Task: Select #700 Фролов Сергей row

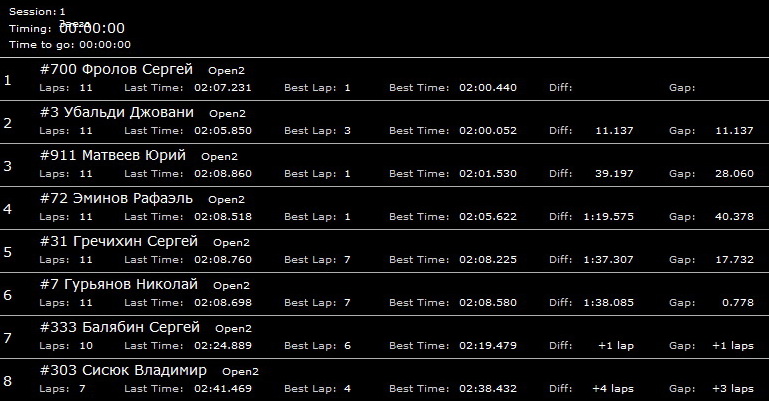Action: pos(384,79)
